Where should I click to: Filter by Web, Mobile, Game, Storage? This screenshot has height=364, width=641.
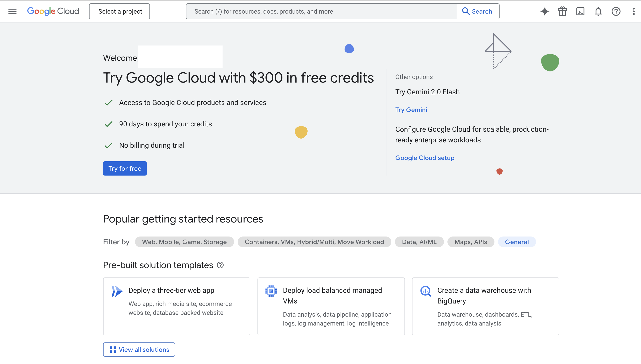click(184, 242)
